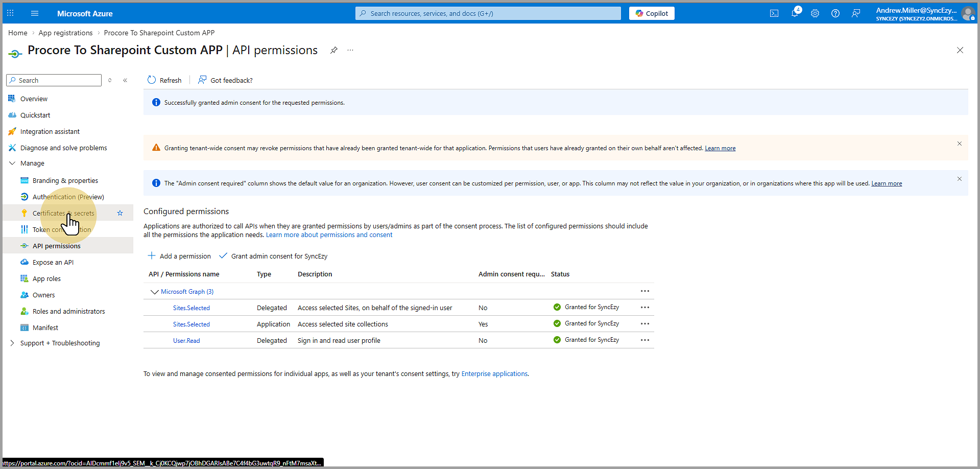The width and height of the screenshot is (980, 469).
Task: Collapse the Manage section in sidebar
Action: pos(12,163)
